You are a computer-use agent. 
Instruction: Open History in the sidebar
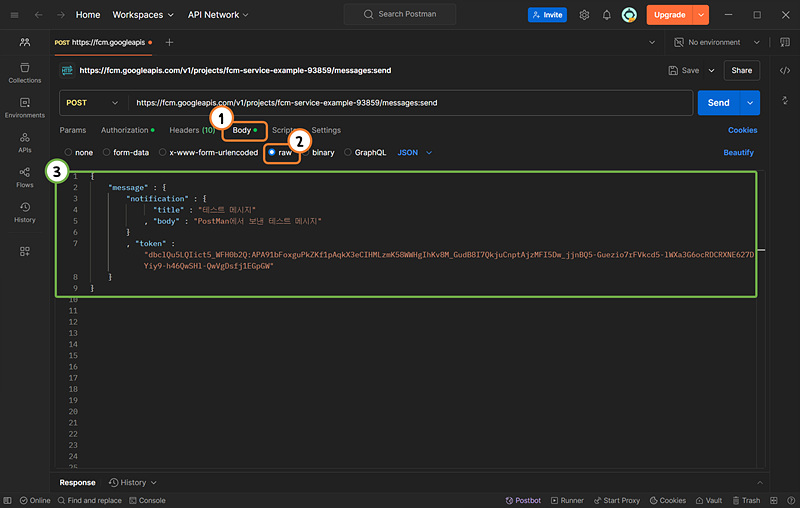pos(24,212)
